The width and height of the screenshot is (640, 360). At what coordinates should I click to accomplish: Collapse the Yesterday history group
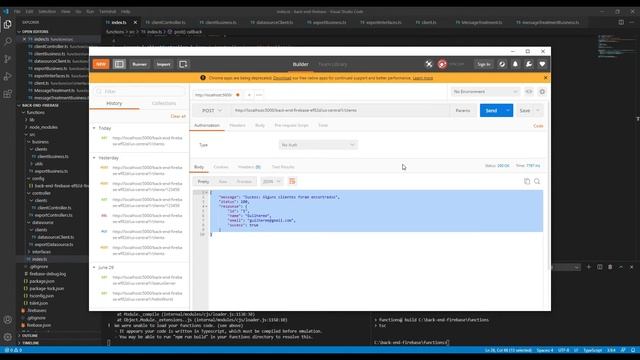tap(94, 158)
